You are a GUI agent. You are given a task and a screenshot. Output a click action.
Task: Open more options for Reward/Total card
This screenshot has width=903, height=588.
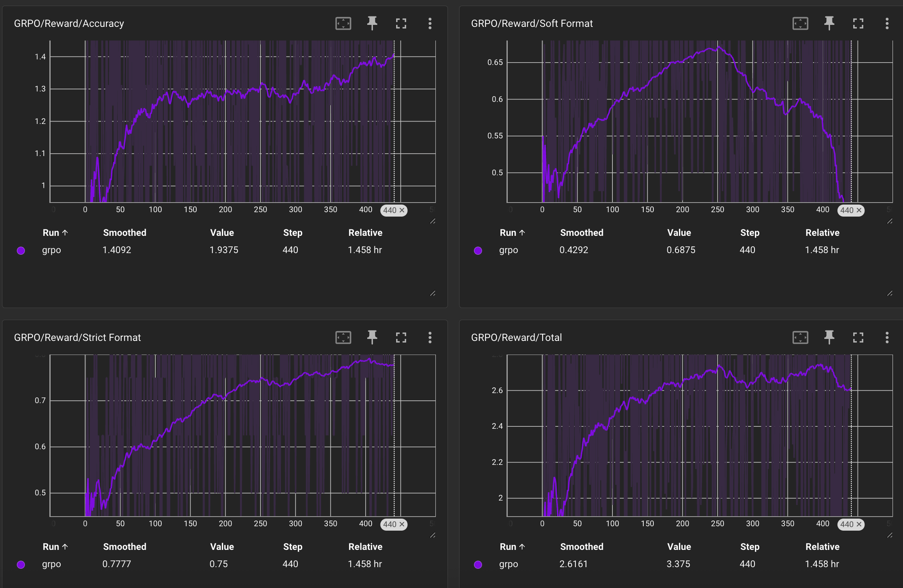pyautogui.click(x=887, y=338)
